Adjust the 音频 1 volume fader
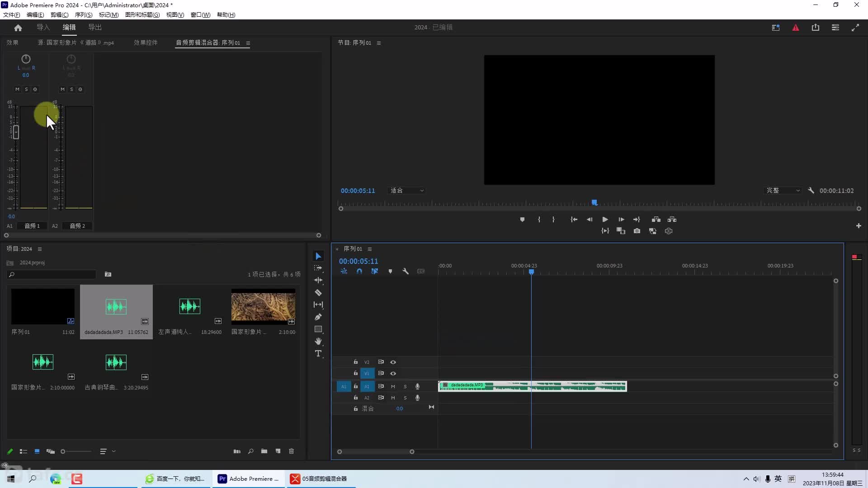 [x=16, y=132]
